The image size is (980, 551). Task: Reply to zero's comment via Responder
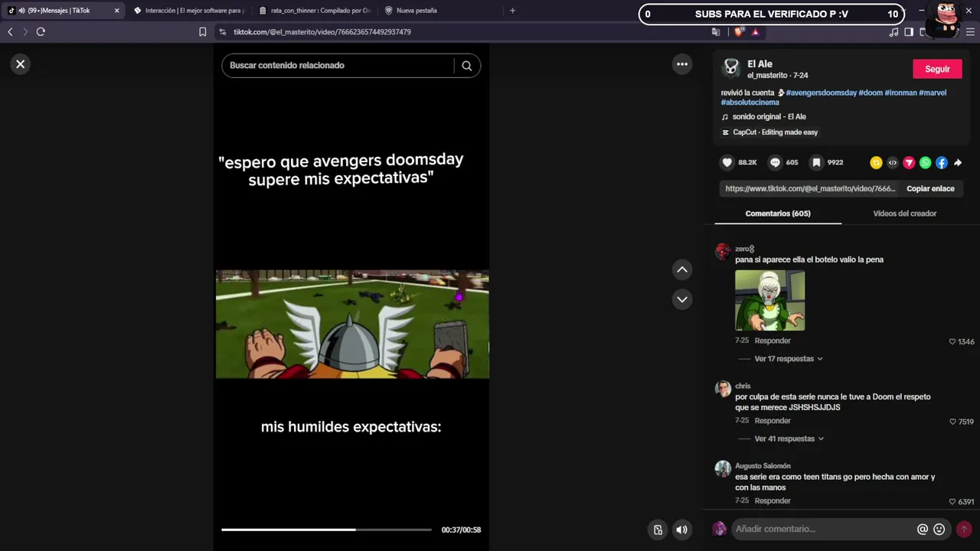pos(773,341)
